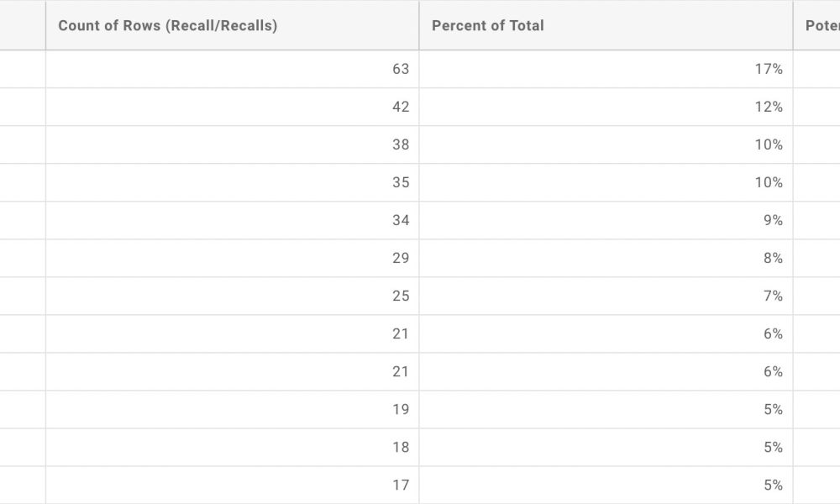
Task: Click the 5% cell beside count 17
Action: click(x=606, y=486)
